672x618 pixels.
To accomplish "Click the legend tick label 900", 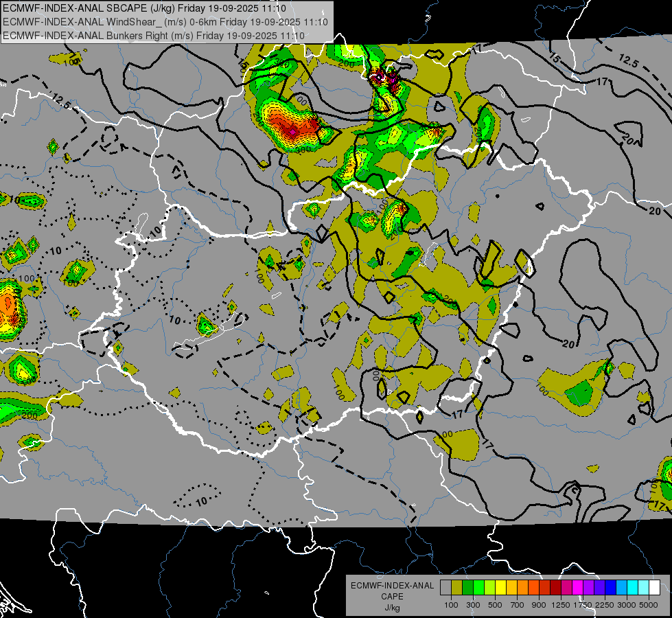I will click(x=539, y=605).
